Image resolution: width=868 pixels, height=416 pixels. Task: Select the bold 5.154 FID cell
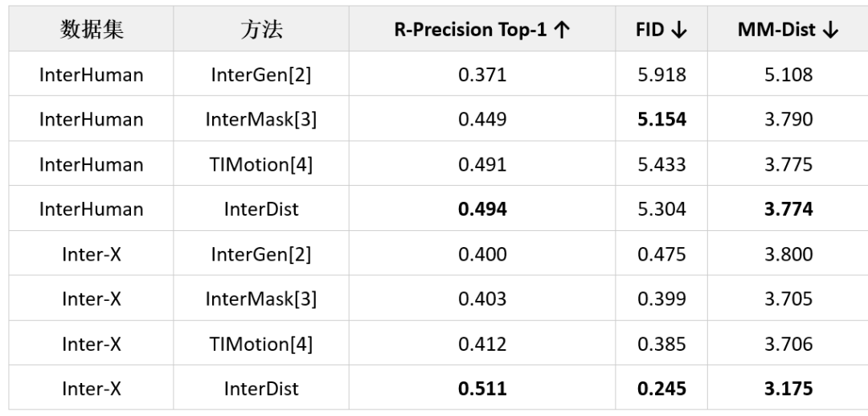point(661,119)
